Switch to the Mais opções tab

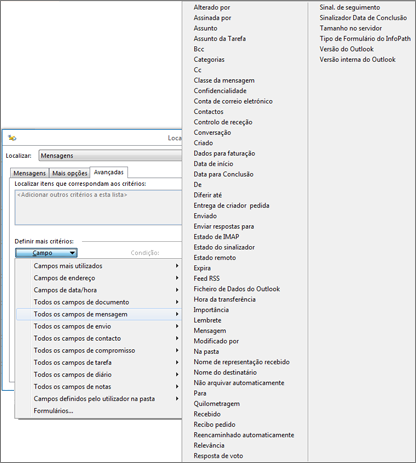[70, 173]
